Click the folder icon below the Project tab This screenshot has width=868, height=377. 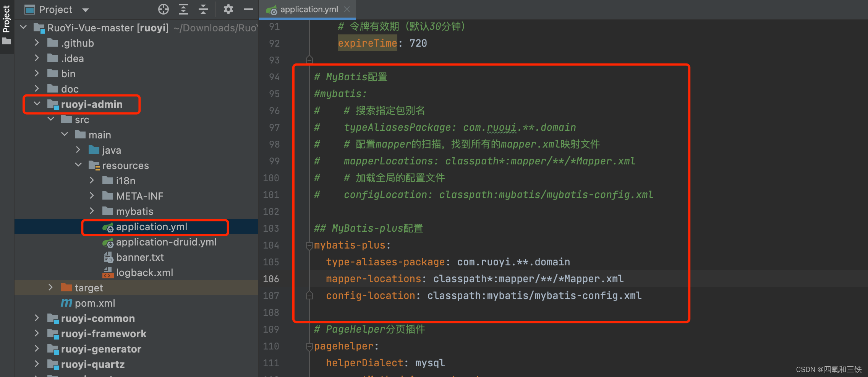click(x=6, y=41)
